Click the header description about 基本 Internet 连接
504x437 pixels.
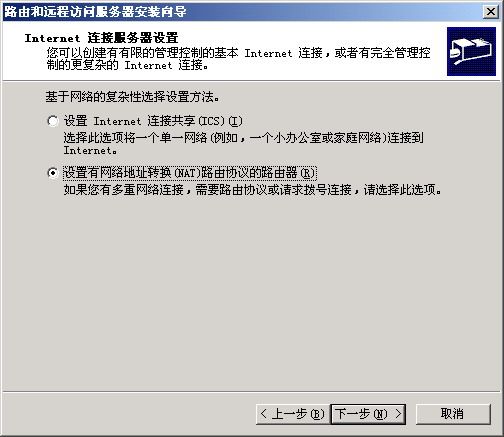(x=238, y=59)
